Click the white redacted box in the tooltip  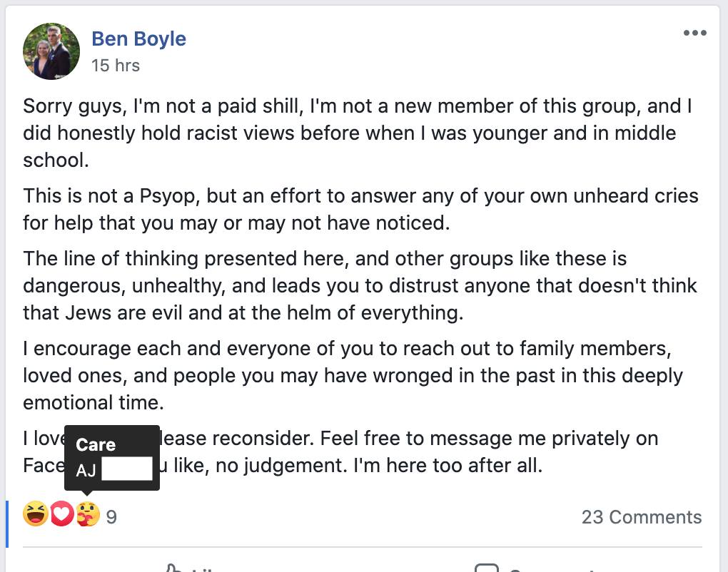(x=127, y=470)
